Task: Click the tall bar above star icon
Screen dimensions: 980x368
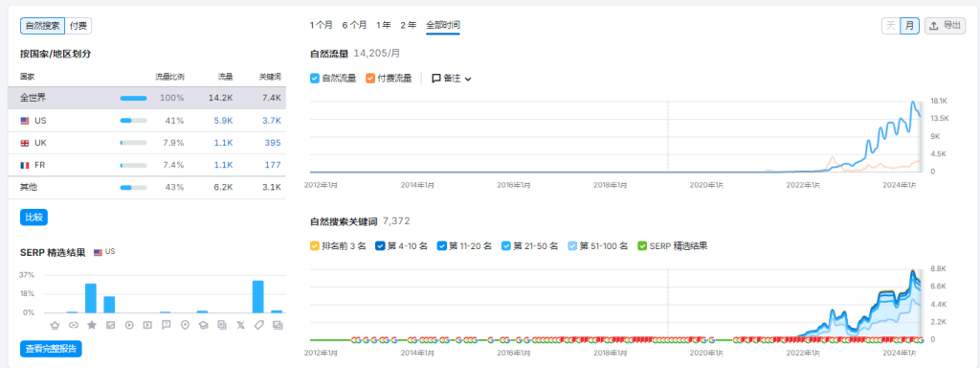Action: [x=91, y=298]
